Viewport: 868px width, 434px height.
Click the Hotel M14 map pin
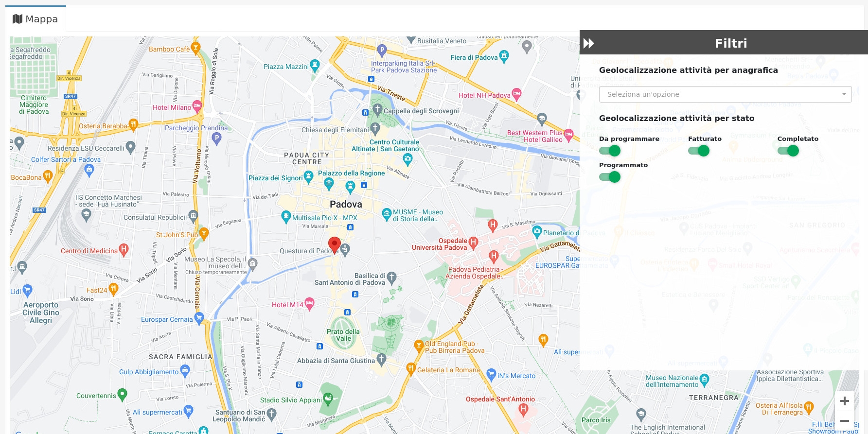[309, 304]
